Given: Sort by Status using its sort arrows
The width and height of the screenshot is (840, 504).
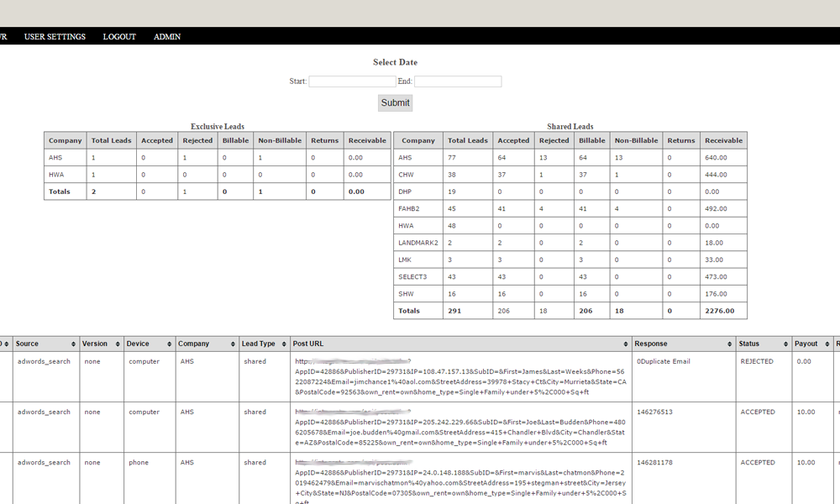Looking at the screenshot, I should [786, 344].
